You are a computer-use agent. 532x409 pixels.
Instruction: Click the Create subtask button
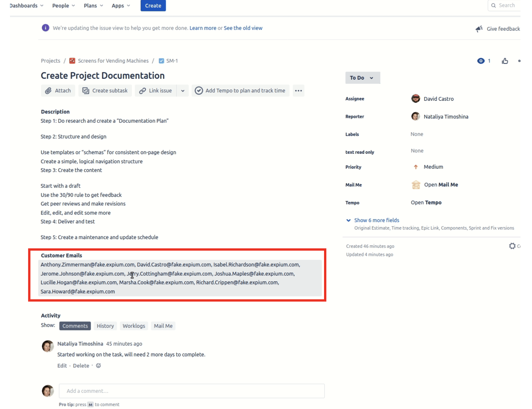(x=105, y=91)
